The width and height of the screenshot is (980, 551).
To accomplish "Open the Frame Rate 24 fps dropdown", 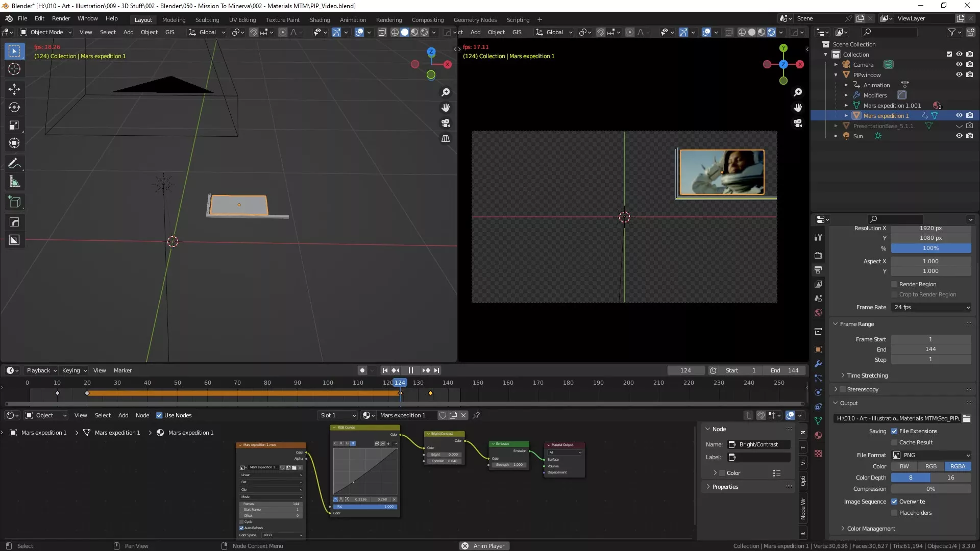I will tap(932, 307).
